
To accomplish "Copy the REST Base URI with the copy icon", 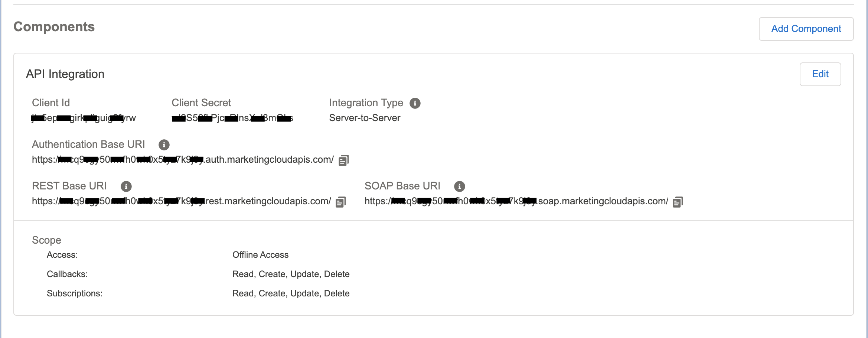I will [340, 202].
